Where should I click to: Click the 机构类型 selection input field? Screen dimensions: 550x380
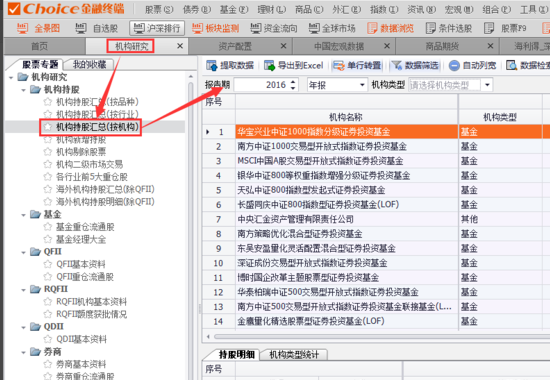click(x=445, y=85)
